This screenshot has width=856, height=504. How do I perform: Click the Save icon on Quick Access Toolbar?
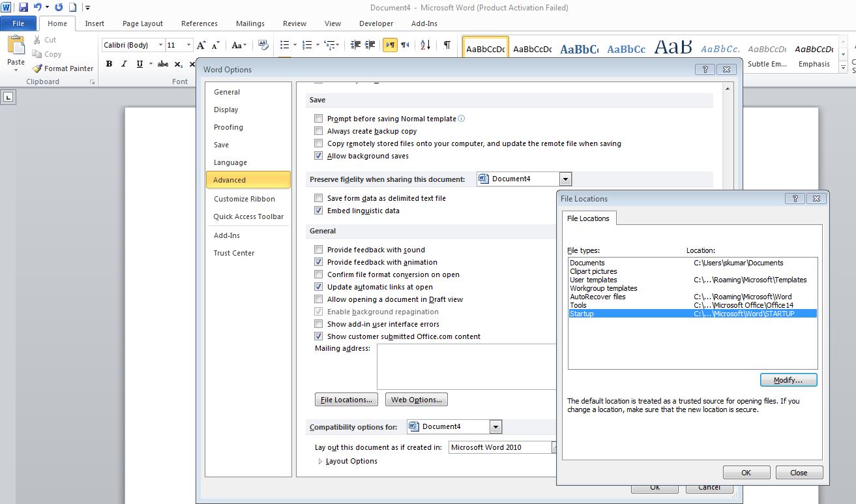[24, 7]
